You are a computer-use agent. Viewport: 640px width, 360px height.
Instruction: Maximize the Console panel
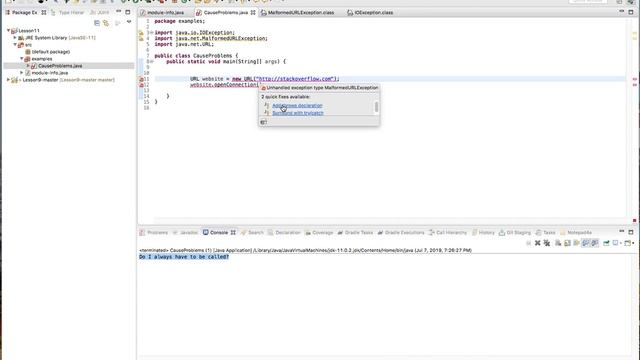(631, 232)
